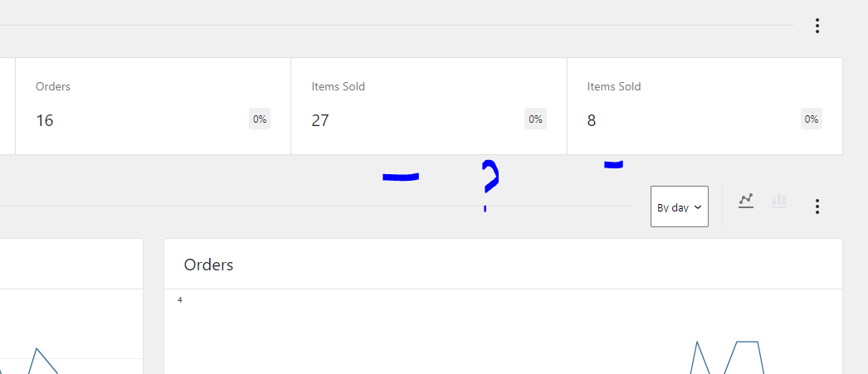Click the partially visible card left of Orders
This screenshot has height=374, width=868.
tap(7, 106)
